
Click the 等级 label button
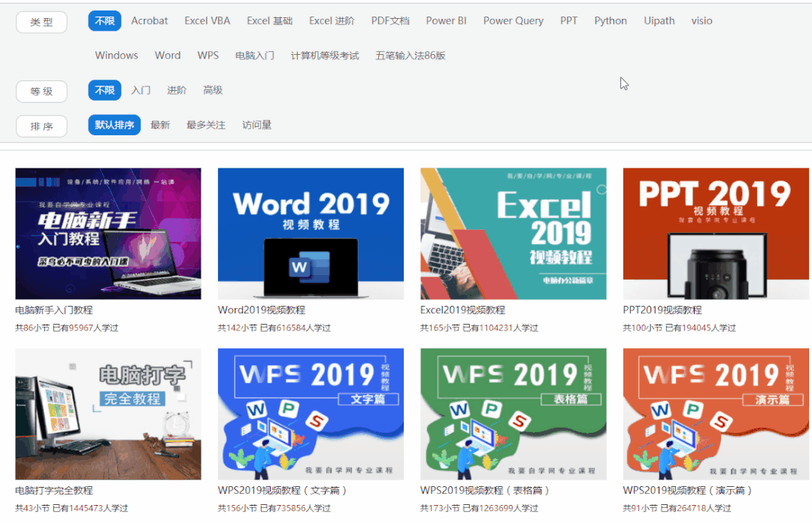pyautogui.click(x=41, y=92)
